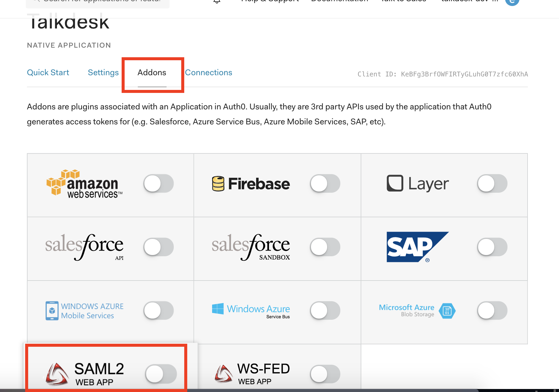The image size is (559, 392).
Task: Enable the Salesforce API addon toggle
Action: point(159,247)
